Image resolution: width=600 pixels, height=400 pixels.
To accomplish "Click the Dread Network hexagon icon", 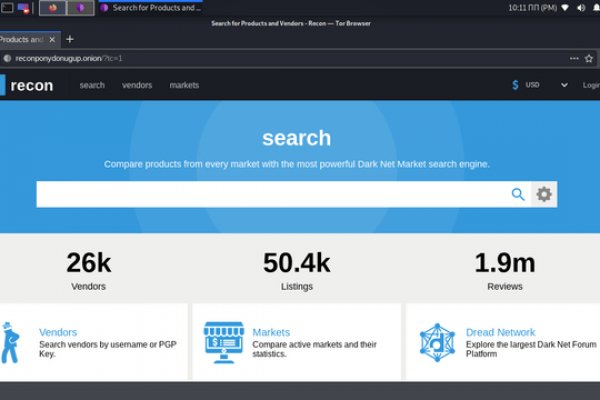I will coord(437,342).
